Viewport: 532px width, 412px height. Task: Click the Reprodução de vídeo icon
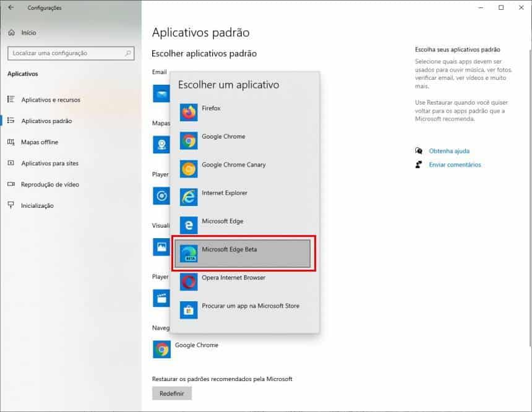tap(11, 184)
